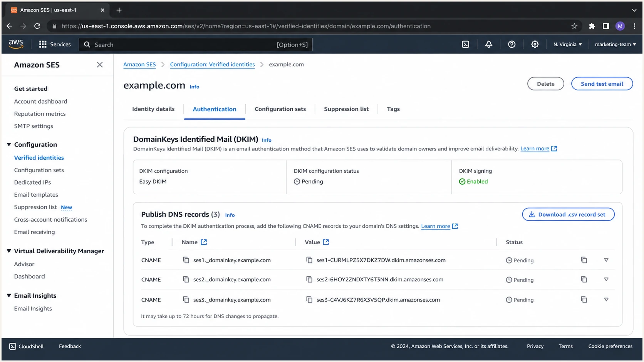Copy the ses2._domainkey.example.com name
The image size is (644, 362).
186,279
